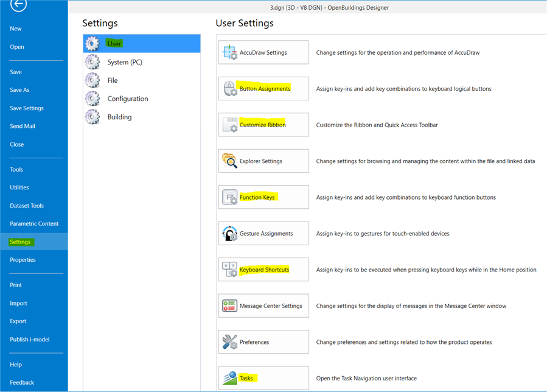Choose Export in the backstage menu
Screen dimensions: 547x392
click(x=18, y=321)
